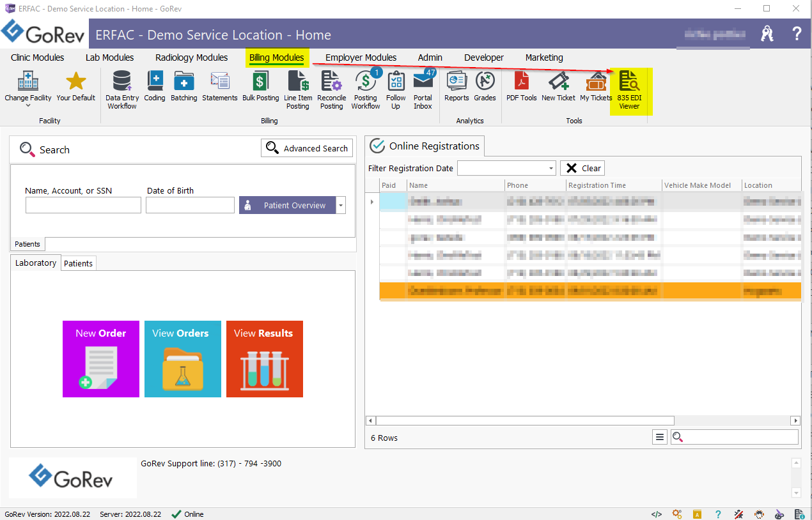Open Data Entry Workflow
The height and width of the screenshot is (520, 812).
pyautogui.click(x=122, y=90)
